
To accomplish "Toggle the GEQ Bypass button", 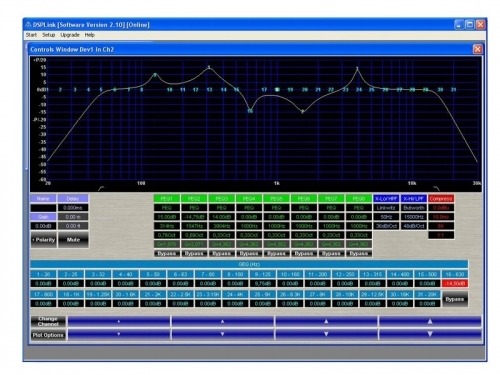I will click(x=455, y=299).
